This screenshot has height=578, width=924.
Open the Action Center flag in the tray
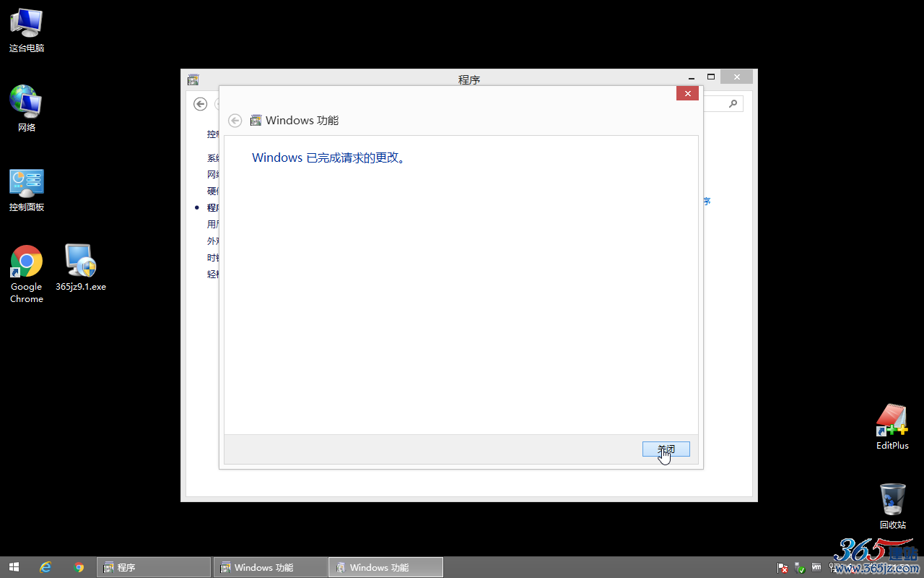click(x=783, y=568)
